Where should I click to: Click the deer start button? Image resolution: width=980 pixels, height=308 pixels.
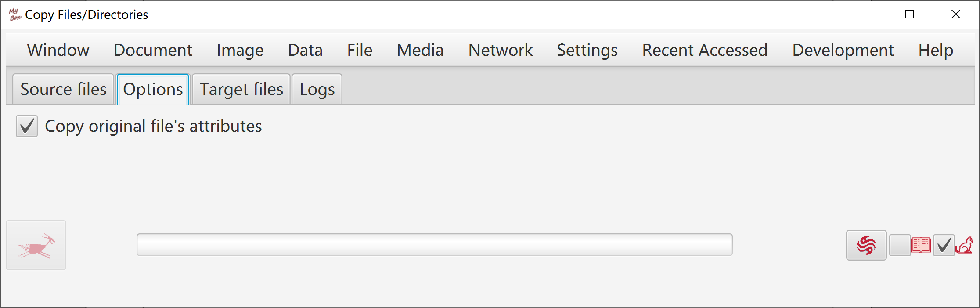(36, 245)
